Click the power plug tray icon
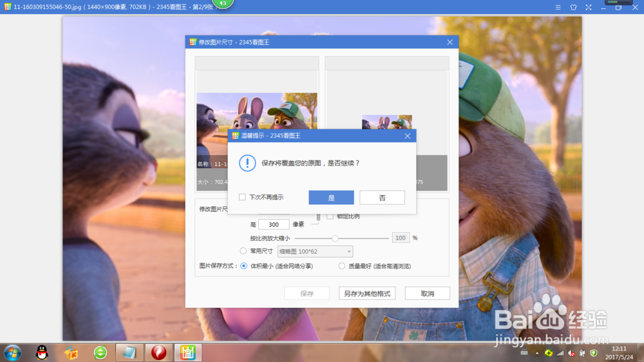The height and width of the screenshot is (362, 644). coord(582,353)
